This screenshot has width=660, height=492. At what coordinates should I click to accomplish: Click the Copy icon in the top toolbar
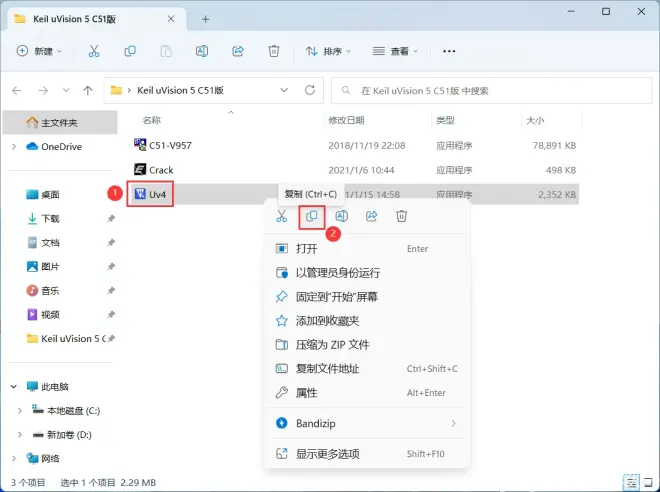click(130, 51)
